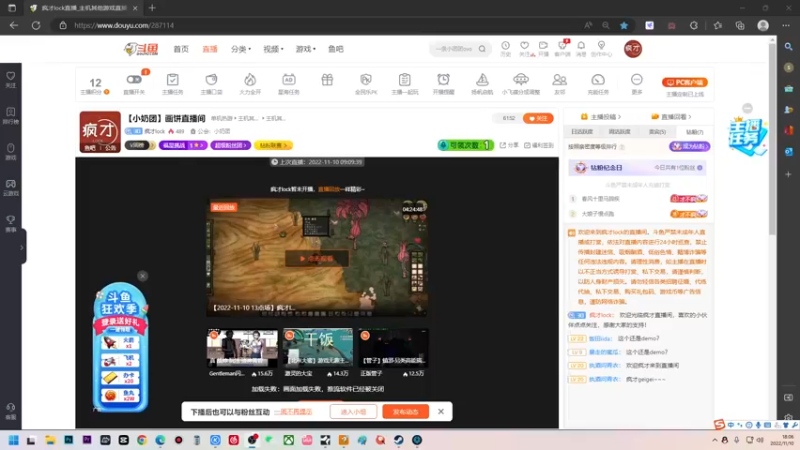Open the Xbox app from taskbar
This screenshot has width=800, height=450.
[289, 440]
